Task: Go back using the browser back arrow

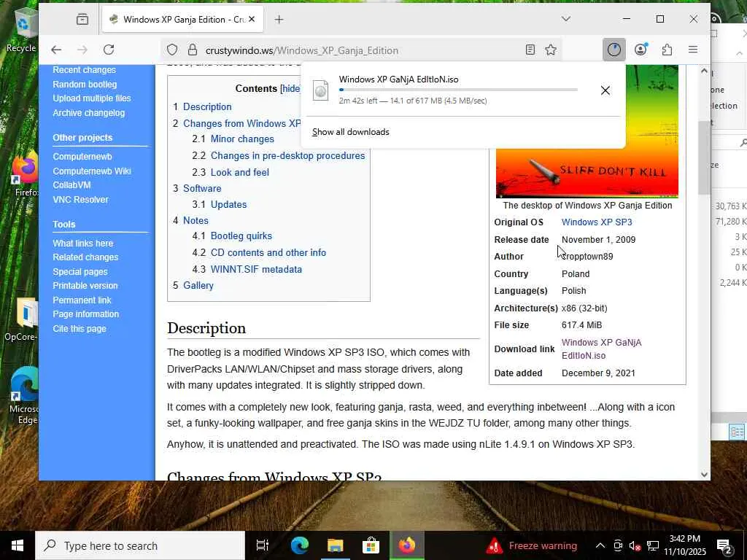Action: [x=56, y=50]
